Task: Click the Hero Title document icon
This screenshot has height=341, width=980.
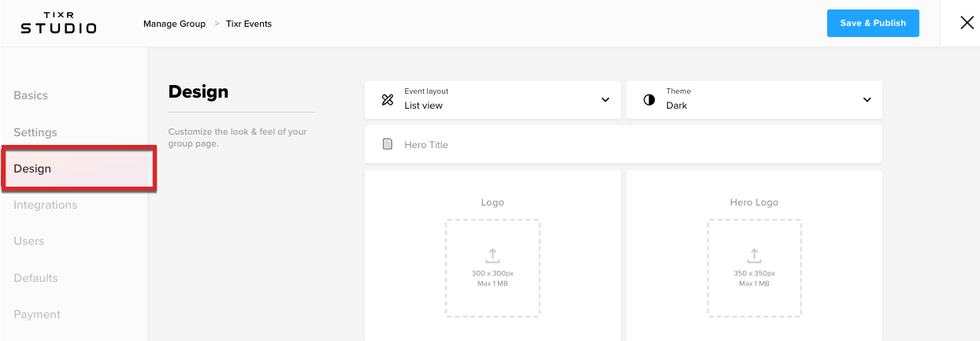Action: (x=387, y=144)
